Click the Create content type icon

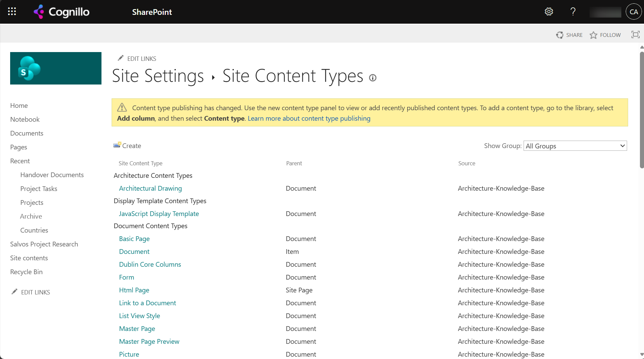(117, 145)
